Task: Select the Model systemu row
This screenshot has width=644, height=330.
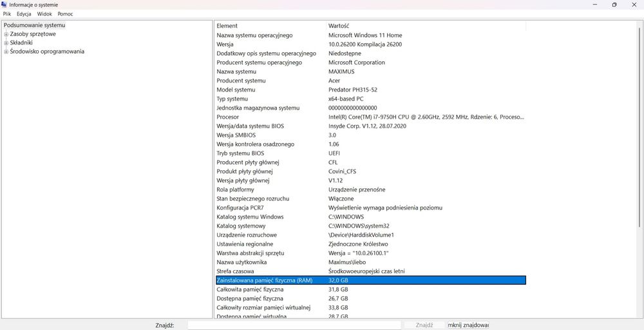Action: click(x=370, y=90)
